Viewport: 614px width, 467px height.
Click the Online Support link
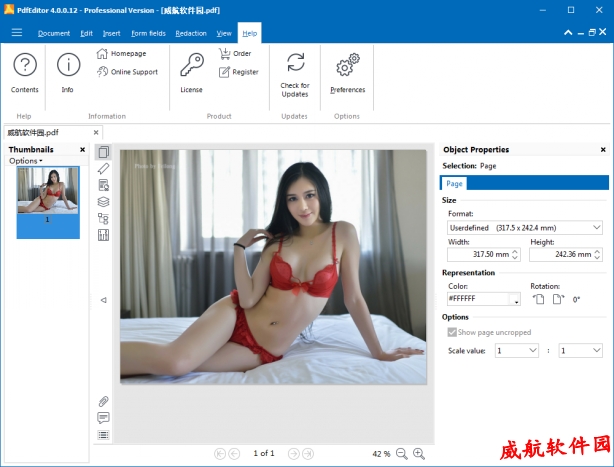(133, 72)
